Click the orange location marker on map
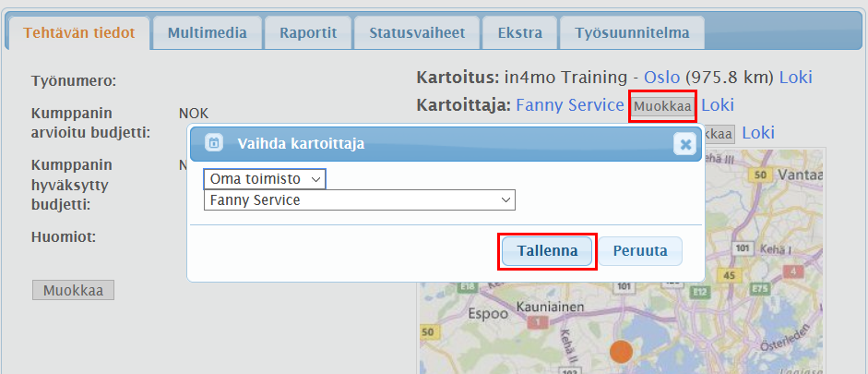Viewport: 868px width, 374px height. (622, 351)
